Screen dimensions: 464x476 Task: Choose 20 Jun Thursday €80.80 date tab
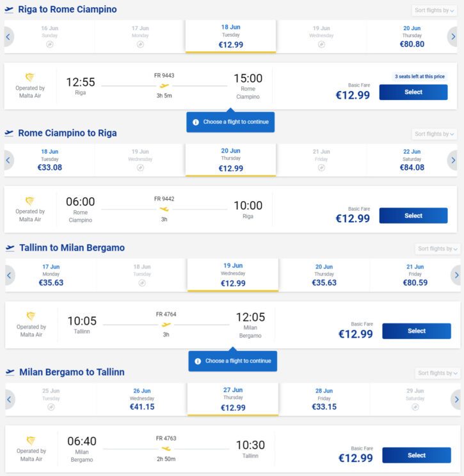[x=412, y=37]
